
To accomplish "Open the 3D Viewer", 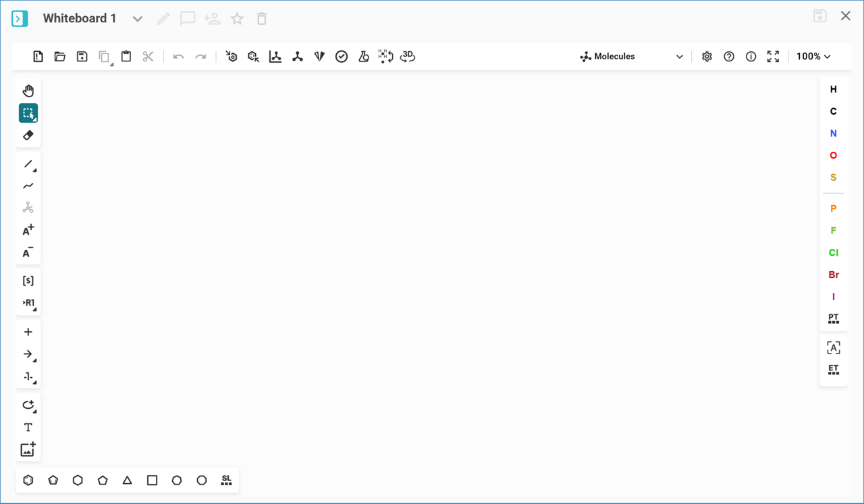I will [407, 57].
